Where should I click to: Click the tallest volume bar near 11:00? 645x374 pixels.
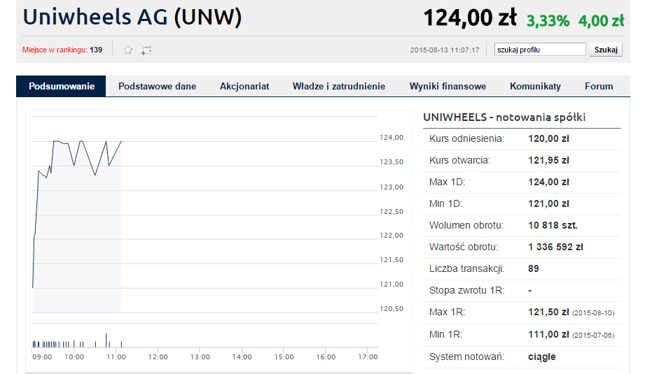tap(106, 340)
